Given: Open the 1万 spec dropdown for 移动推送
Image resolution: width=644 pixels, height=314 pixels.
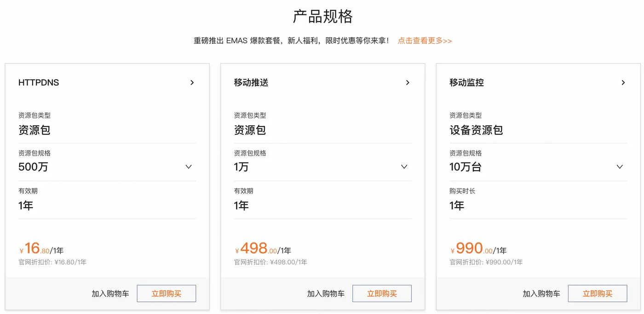Looking at the screenshot, I should click(x=404, y=167).
